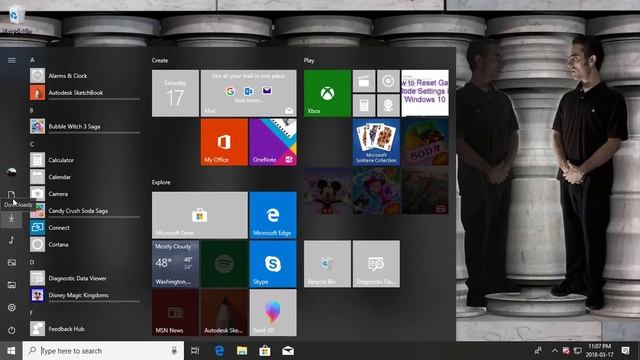The image size is (640, 360).
Task: Open Mail from the taskbar
Action: coord(288,351)
